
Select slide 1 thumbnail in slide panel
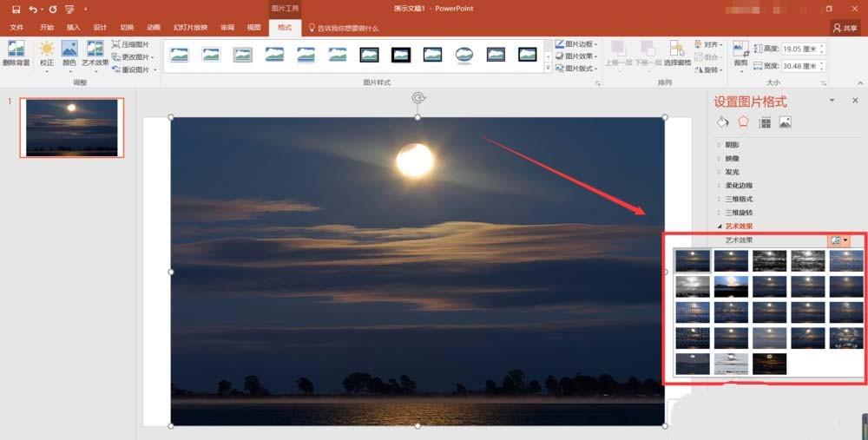[72, 128]
